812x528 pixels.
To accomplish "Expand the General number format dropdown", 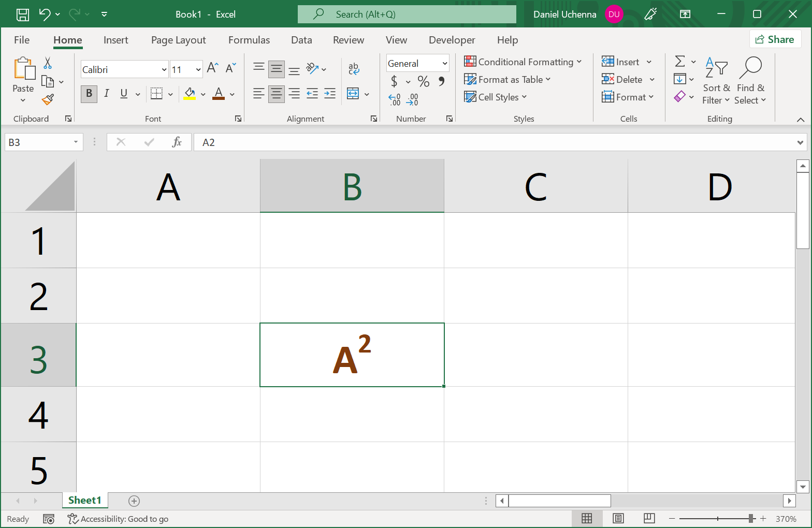I will 444,63.
